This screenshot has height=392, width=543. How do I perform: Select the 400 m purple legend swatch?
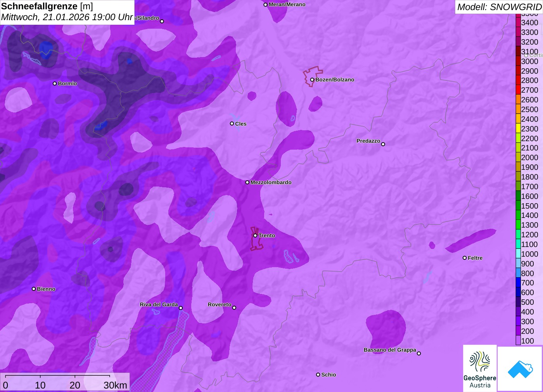point(518,312)
